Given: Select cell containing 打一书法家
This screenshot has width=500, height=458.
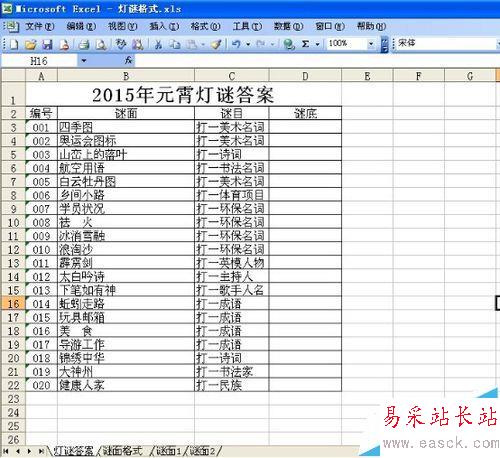Looking at the screenshot, I should [x=232, y=372].
